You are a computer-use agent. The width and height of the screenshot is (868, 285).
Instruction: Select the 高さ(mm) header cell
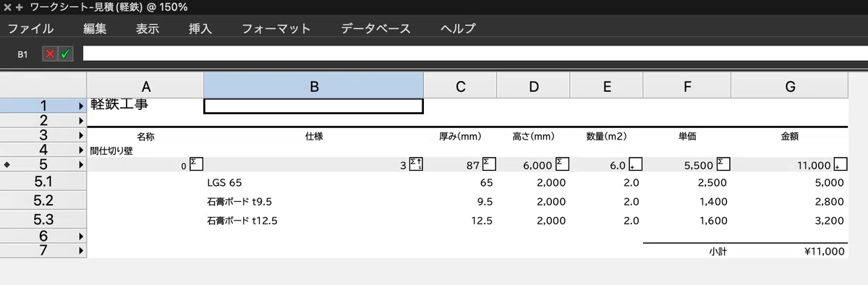coord(533,135)
